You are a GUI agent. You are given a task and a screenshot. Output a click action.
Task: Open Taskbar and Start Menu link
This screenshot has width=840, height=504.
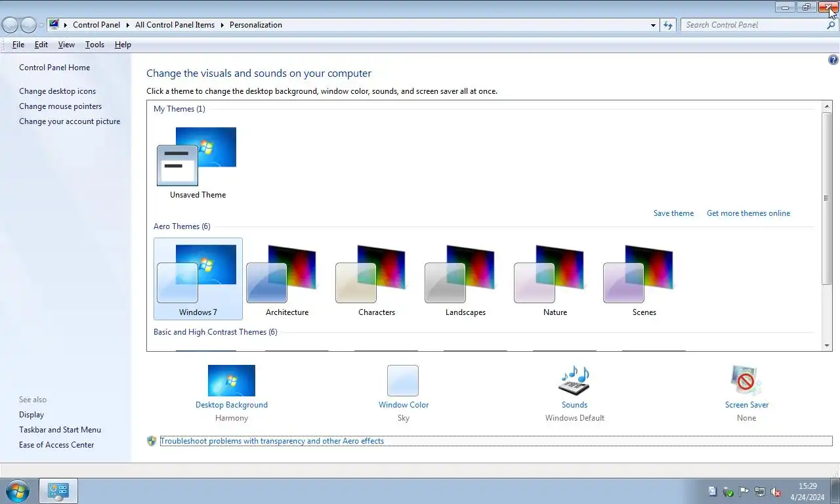point(60,430)
